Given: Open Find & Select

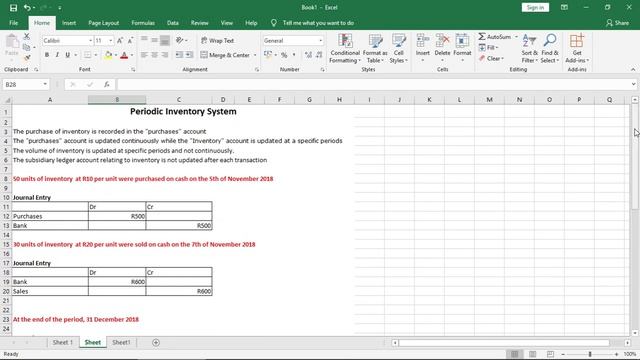Looking at the screenshot, I should (x=550, y=49).
